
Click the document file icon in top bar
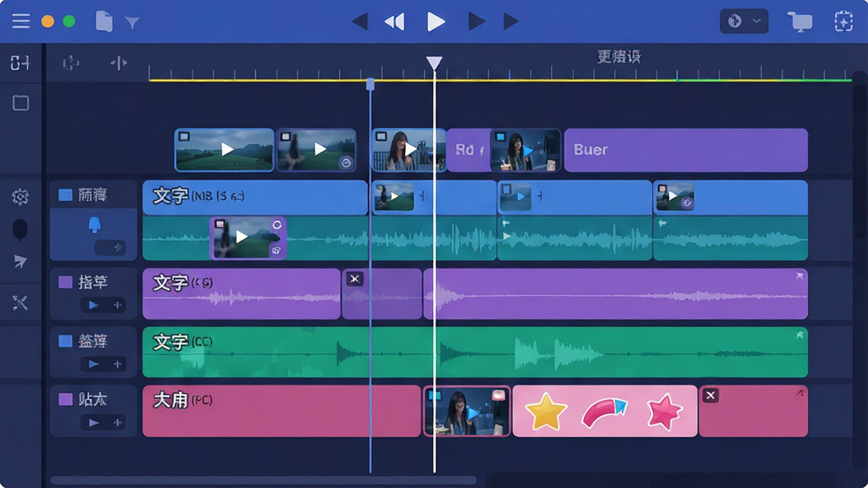103,21
